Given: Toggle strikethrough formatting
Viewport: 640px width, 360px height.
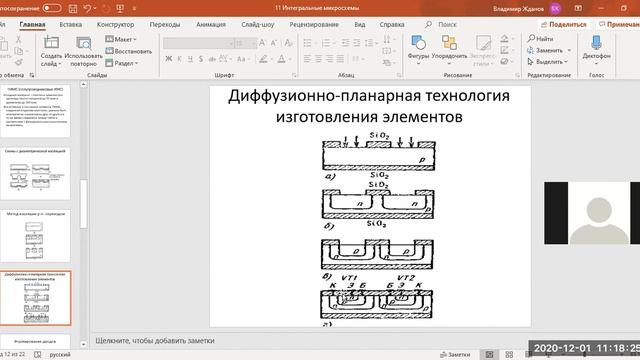Looking at the screenshot, I should 212,59.
